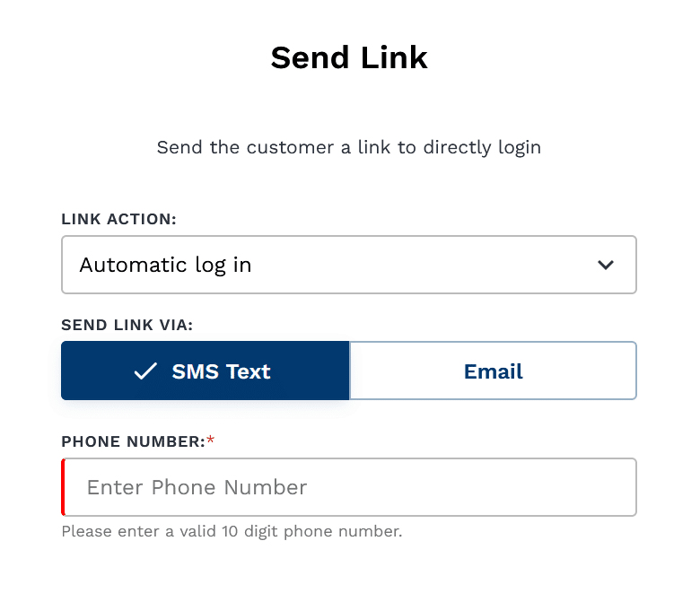Viewport: 700px width, 602px height.
Task: Click the "Send the customer a link" description
Action: 349,147
